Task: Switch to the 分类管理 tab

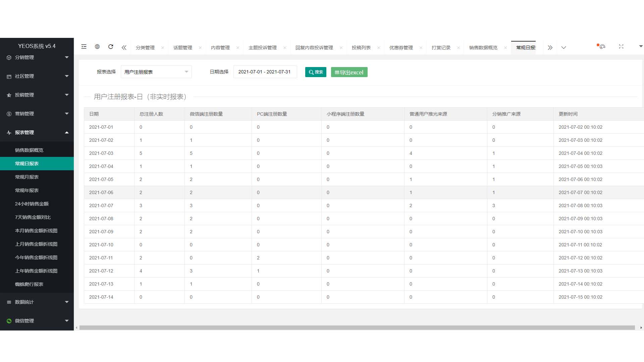Action: tap(145, 48)
